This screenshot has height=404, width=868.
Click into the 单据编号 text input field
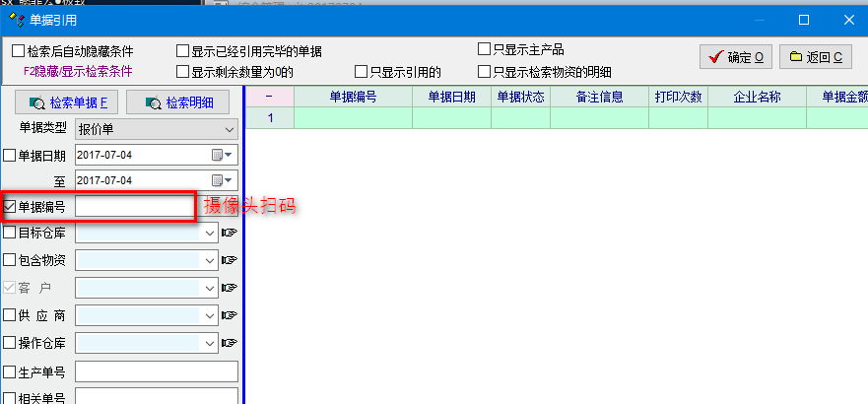pos(134,207)
